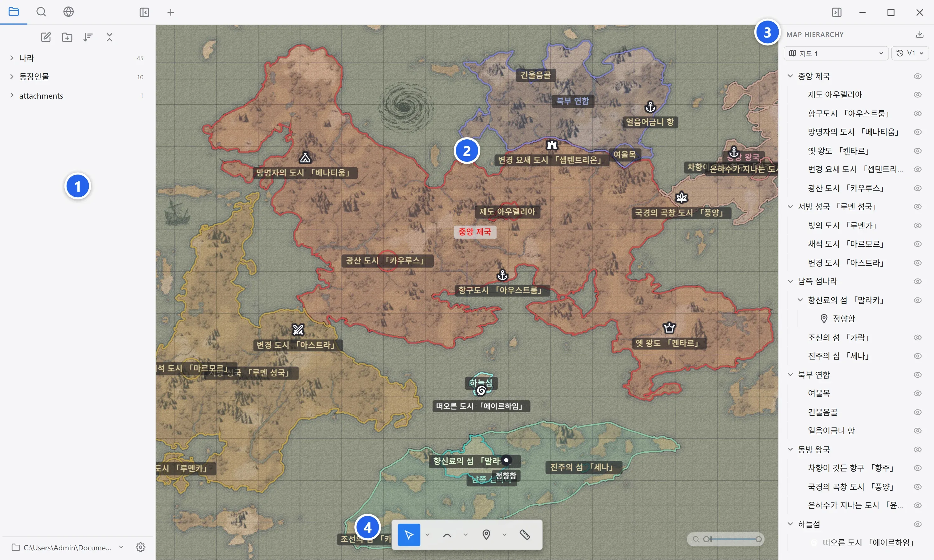Click the 중앙 제국 label on map

pyautogui.click(x=474, y=232)
